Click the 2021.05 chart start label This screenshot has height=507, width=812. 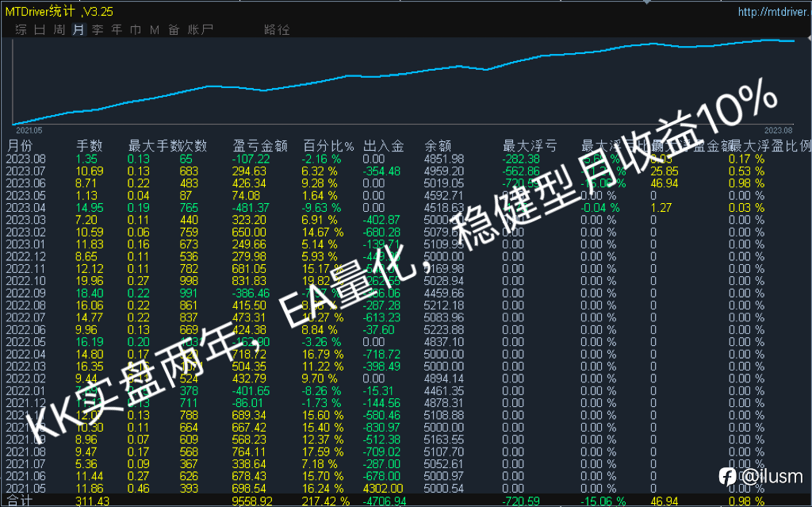click(x=29, y=130)
